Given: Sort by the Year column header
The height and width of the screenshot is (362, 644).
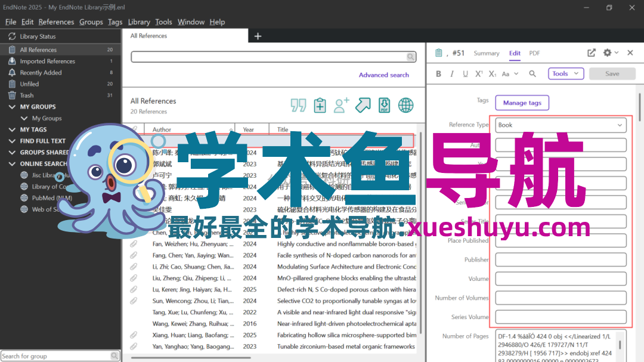Looking at the screenshot, I should pos(252,129).
